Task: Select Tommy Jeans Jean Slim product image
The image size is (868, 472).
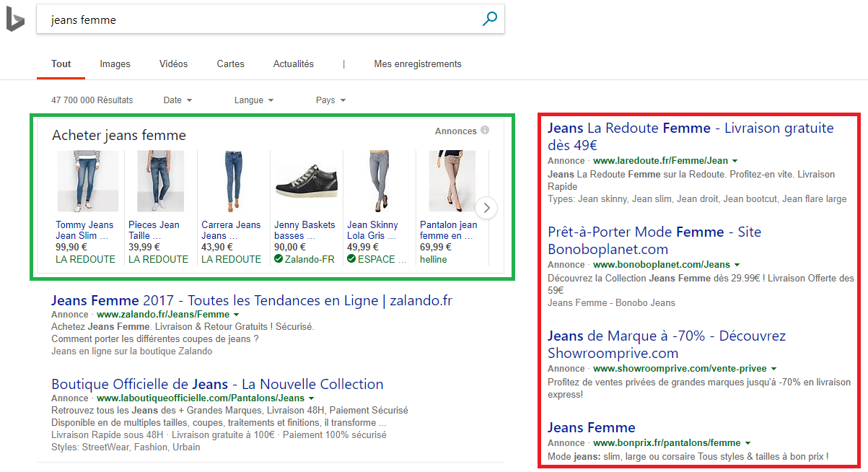Action: pyautogui.click(x=87, y=181)
